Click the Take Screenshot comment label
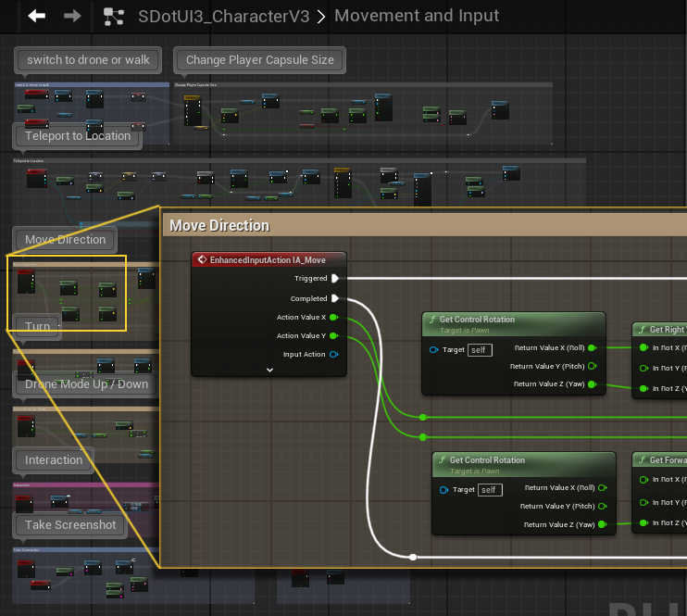This screenshot has width=687, height=616. point(70,525)
